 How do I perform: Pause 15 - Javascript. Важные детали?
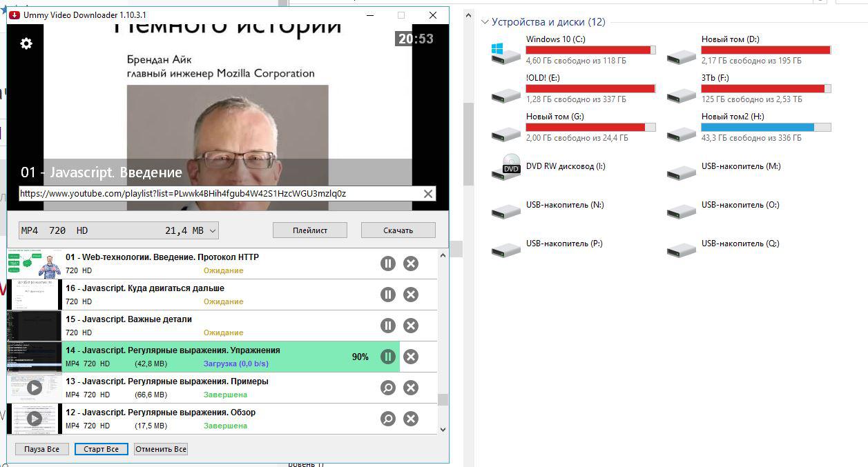pos(388,326)
